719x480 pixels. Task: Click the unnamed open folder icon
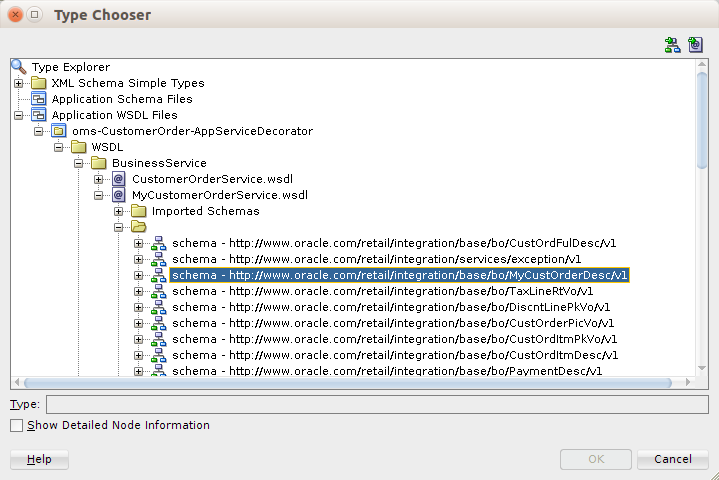[138, 226]
